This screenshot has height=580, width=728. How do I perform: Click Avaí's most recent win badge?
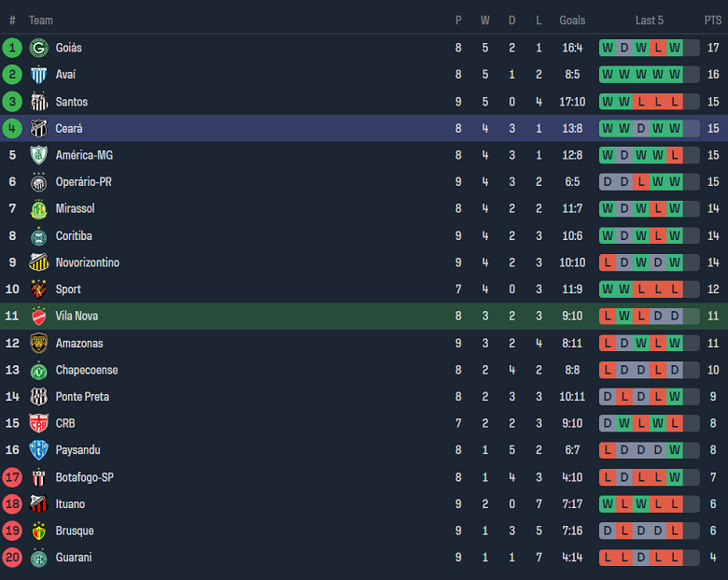675,75
